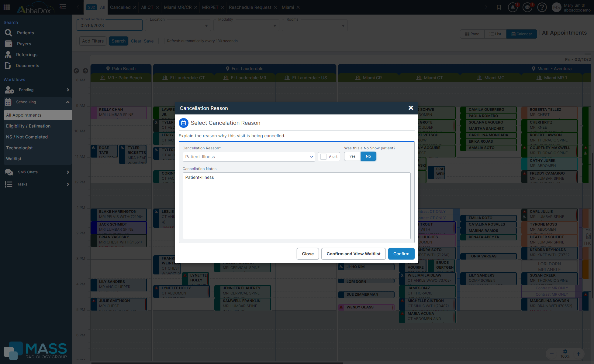Enable automatic refresh every 180 seconds
Image resolution: width=594 pixels, height=364 pixels.
point(161,41)
